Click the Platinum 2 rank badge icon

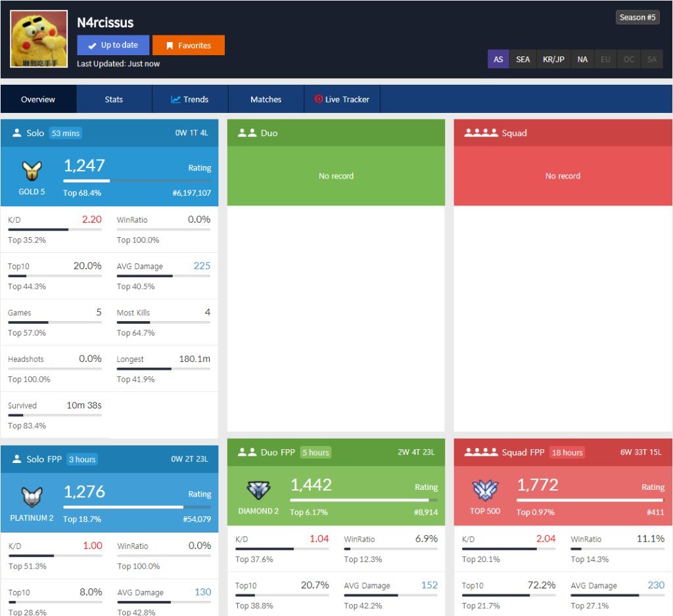click(x=32, y=497)
